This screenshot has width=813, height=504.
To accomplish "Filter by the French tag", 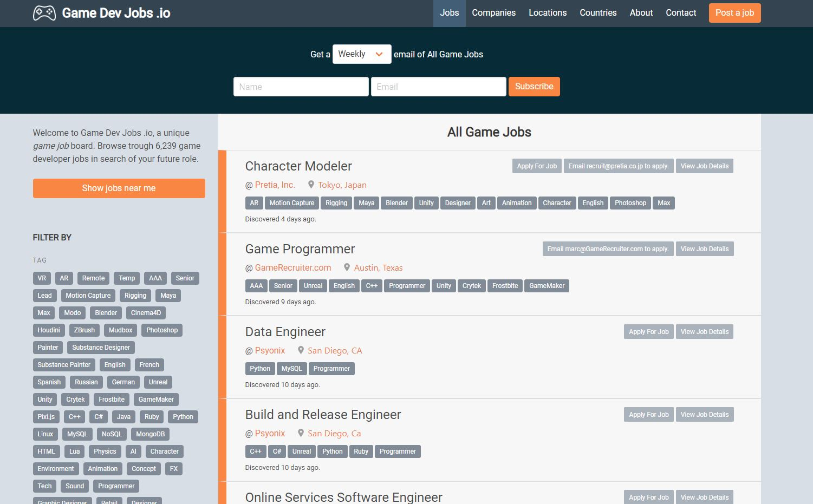I will [149, 365].
